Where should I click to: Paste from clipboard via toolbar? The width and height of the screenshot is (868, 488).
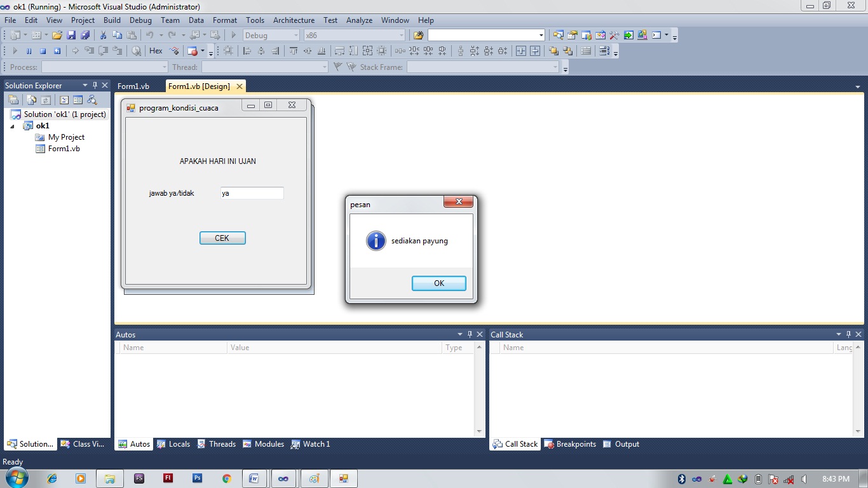132,35
